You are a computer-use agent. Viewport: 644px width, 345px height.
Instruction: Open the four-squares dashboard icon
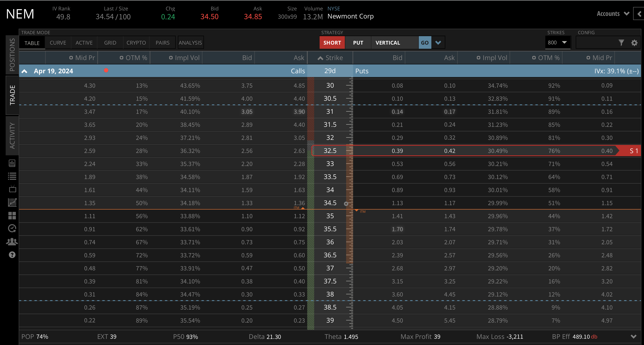click(x=12, y=215)
